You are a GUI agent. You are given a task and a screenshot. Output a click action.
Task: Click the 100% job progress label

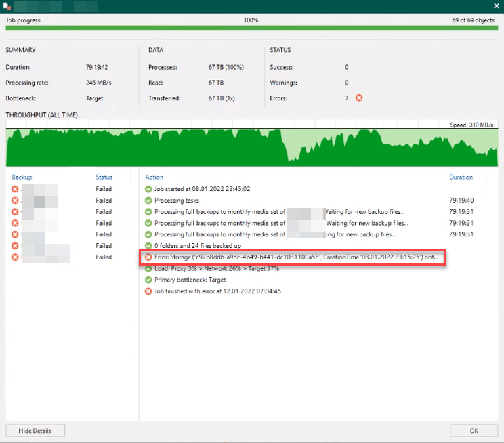251,20
